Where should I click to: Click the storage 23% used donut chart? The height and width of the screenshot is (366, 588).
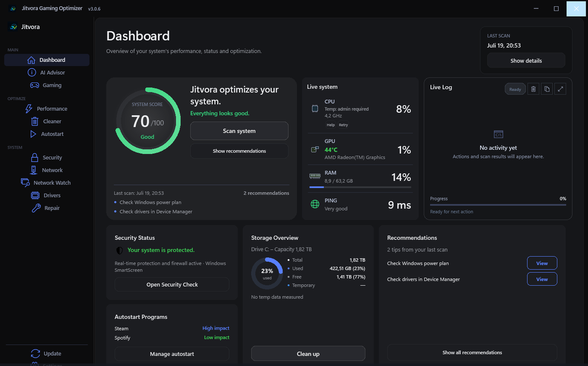point(267,273)
